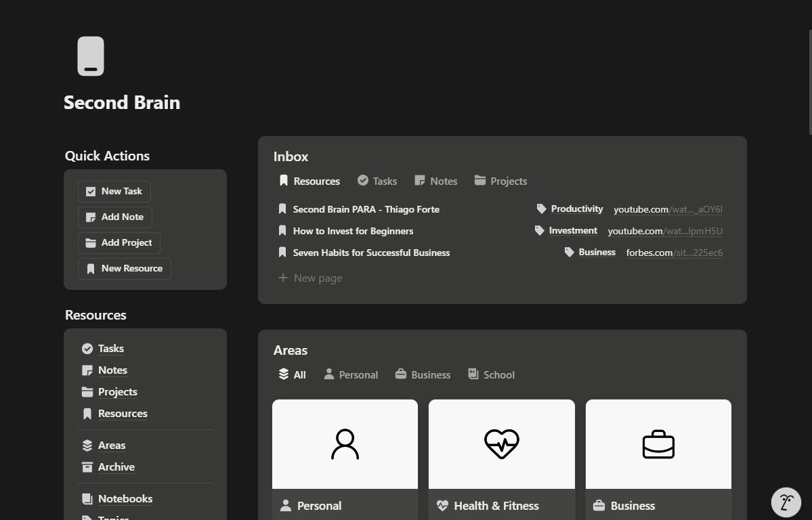This screenshot has width=812, height=520.
Task: Switch to the Tasks tab in Inbox
Action: [377, 181]
